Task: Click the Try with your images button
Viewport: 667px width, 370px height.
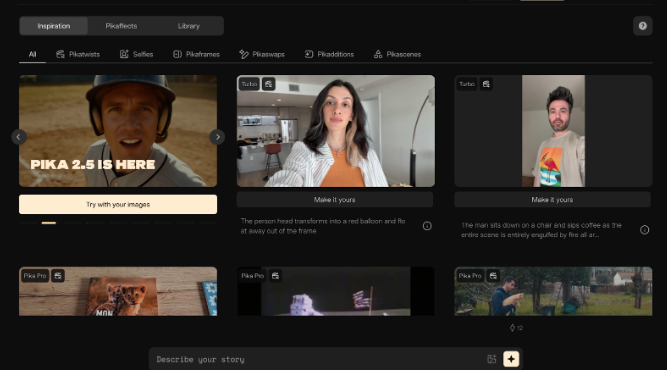Action: coord(118,205)
